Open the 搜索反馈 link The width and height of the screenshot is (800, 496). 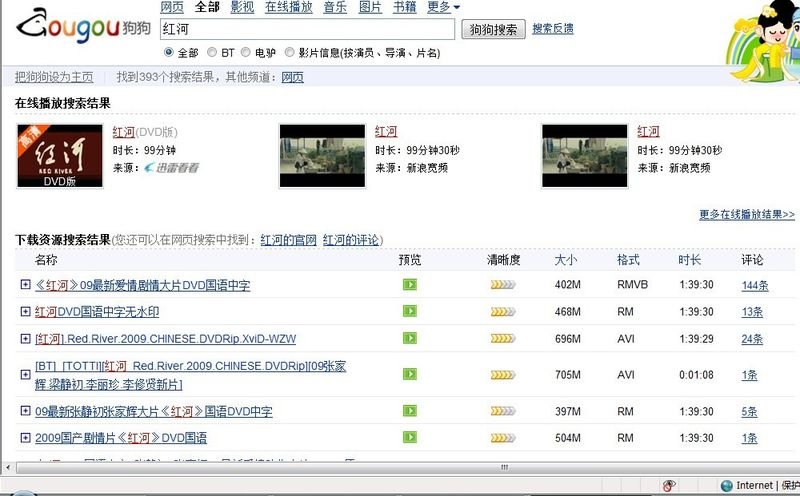click(x=553, y=29)
